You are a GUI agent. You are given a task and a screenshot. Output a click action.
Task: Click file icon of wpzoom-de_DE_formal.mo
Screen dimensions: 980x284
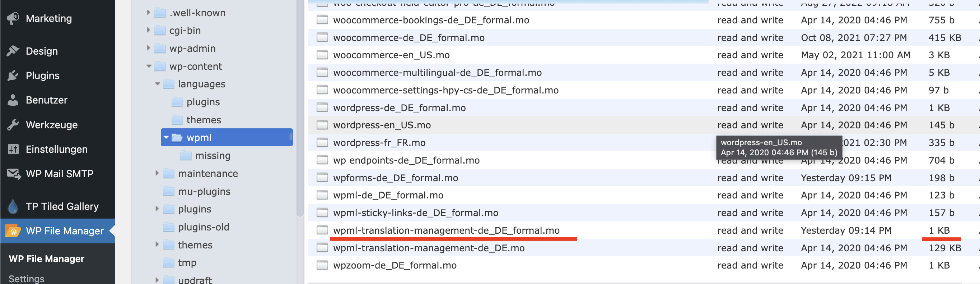[x=322, y=265]
